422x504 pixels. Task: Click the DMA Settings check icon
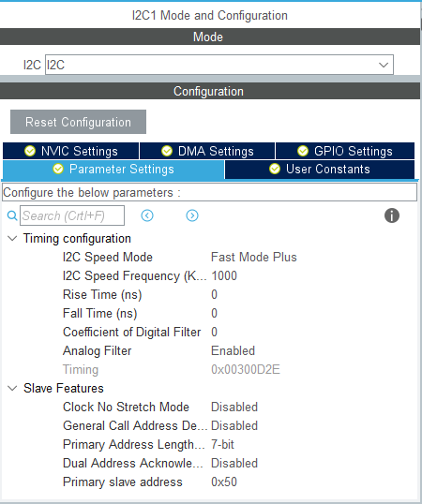[167, 151]
